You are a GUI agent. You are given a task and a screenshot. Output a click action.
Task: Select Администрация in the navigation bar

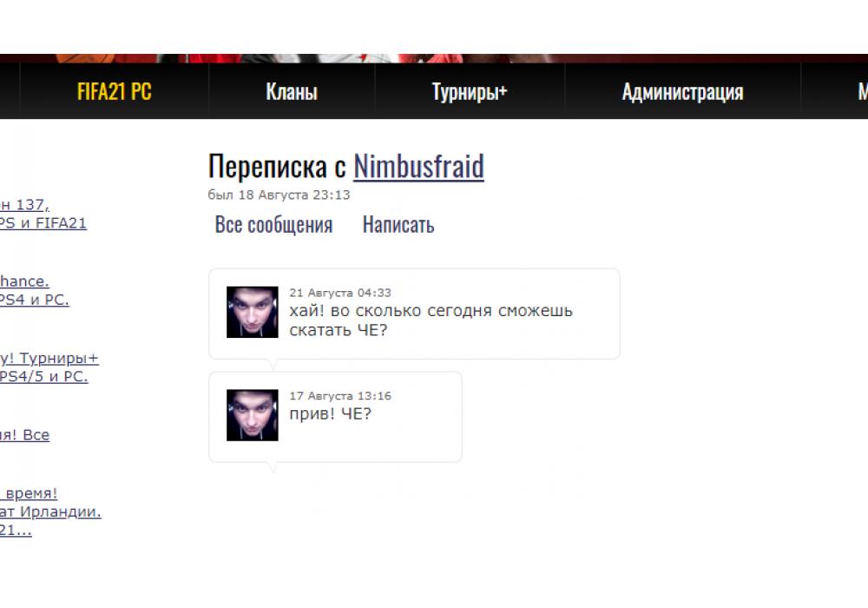click(x=682, y=91)
